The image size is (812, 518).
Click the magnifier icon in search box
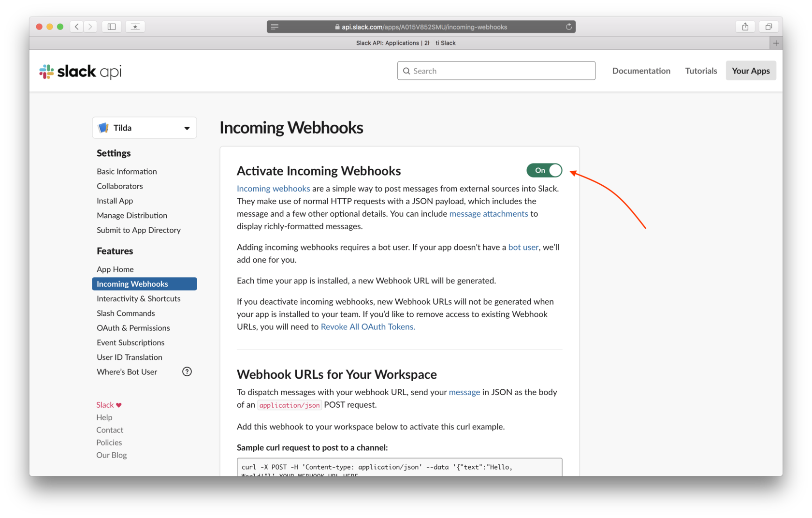pyautogui.click(x=406, y=71)
